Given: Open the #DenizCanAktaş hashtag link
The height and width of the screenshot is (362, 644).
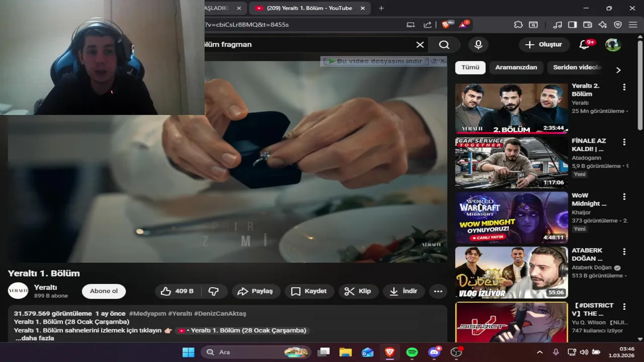Looking at the screenshot, I should pyautogui.click(x=220, y=313).
